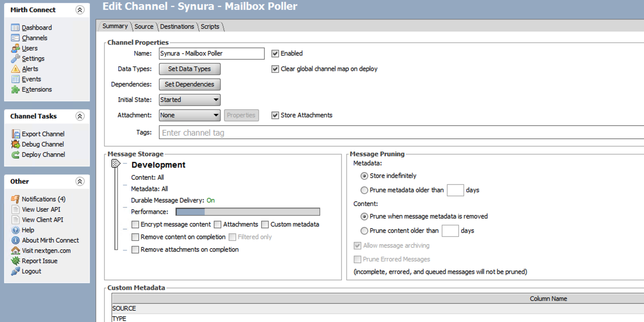Click the Deploy Channel arrow icon
Screen dimensions: 644x322
(15, 154)
